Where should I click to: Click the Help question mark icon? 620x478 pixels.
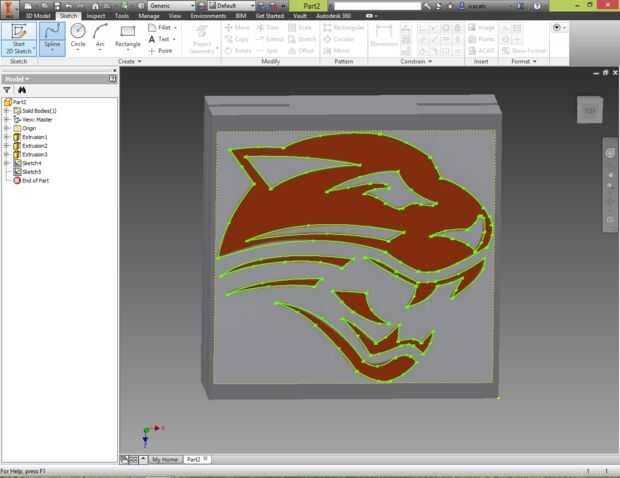click(537, 6)
